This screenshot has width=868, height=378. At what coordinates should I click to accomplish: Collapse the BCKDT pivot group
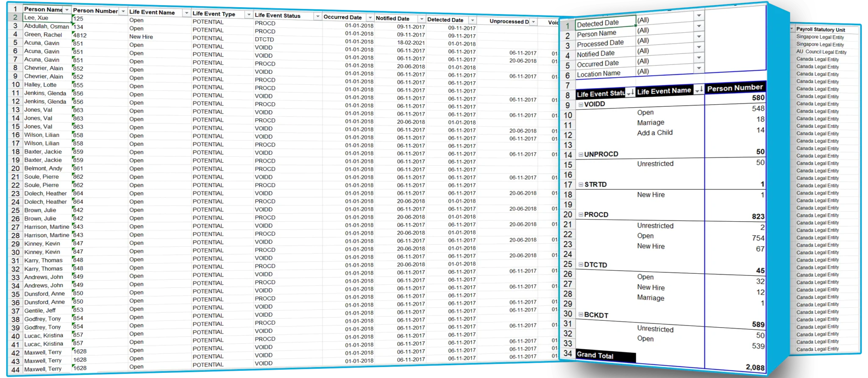pyautogui.click(x=581, y=315)
